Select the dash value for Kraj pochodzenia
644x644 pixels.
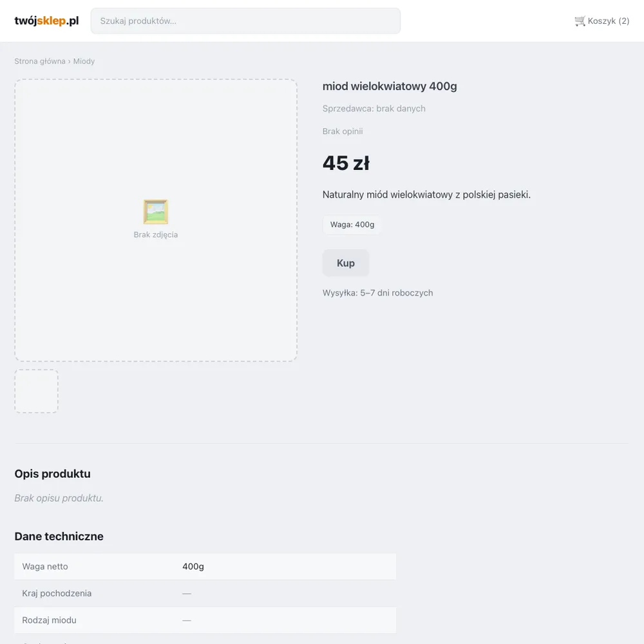coord(187,594)
